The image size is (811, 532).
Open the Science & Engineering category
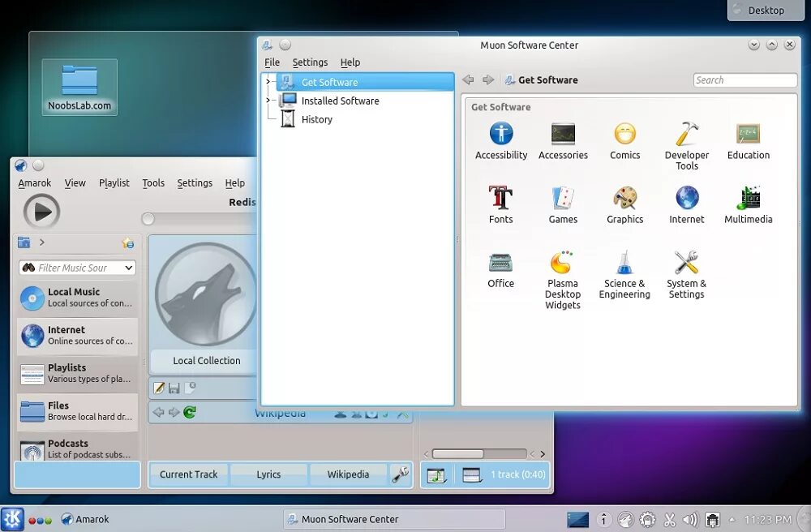tap(624, 275)
